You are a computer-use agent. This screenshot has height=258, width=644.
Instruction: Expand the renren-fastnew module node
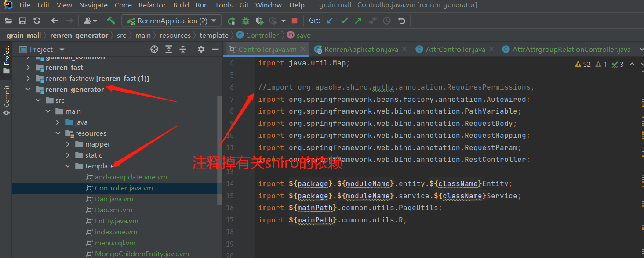coord(29,79)
